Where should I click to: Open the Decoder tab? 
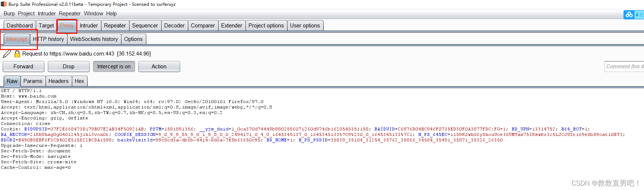(174, 26)
